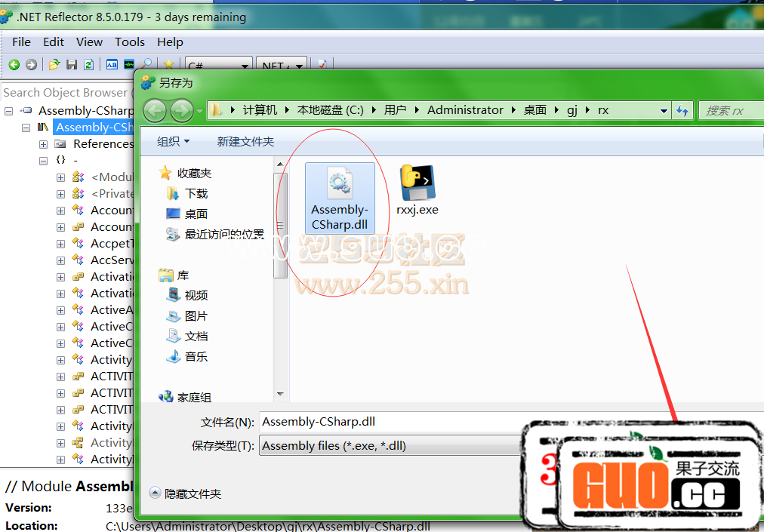Screen dimensions: 764x532
Task: Click the green Back arrow in Reflector toolbar
Action: pos(14,65)
